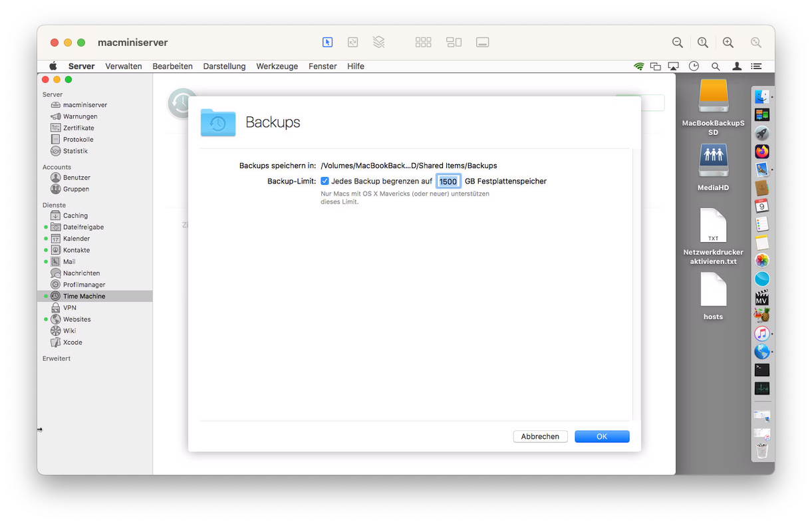Click the Time Machine menu bar icon
Screen dimensions: 812x524
point(694,66)
